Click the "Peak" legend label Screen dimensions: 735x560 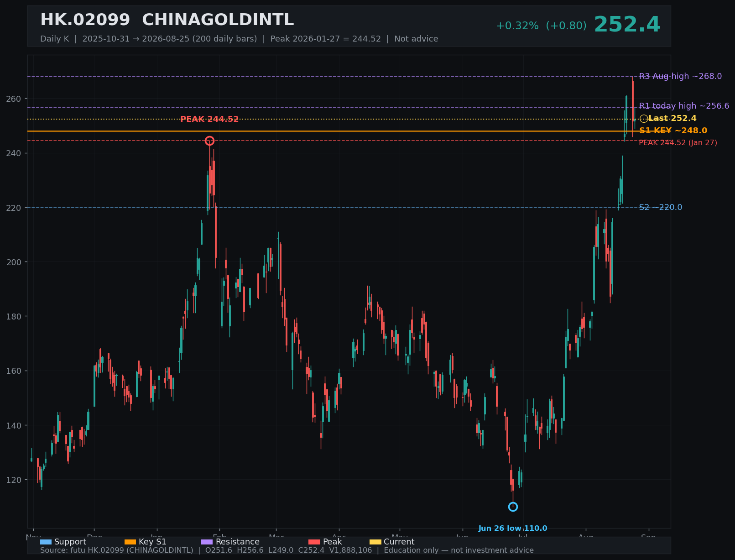(333, 542)
